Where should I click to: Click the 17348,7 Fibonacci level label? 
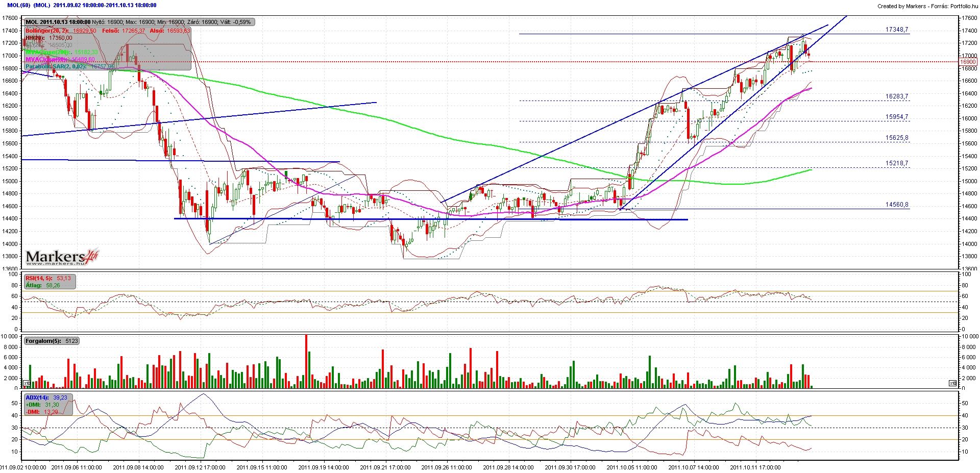click(897, 30)
